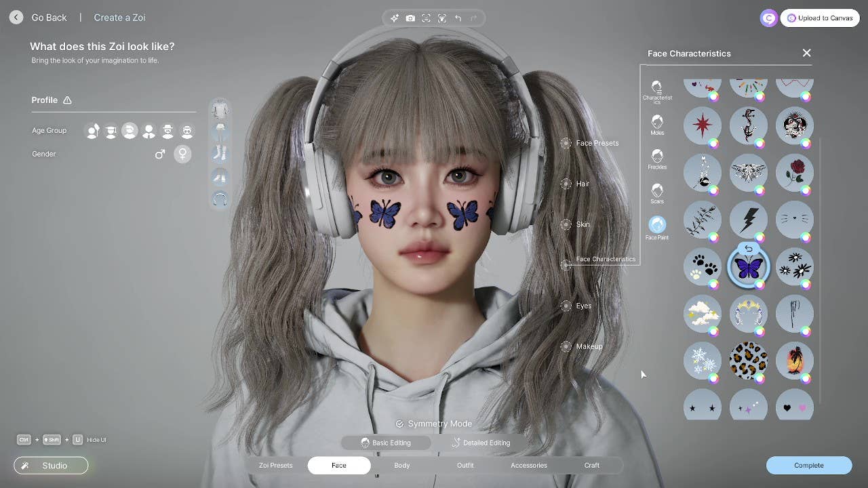
Task: Switch to Basic Editing mode
Action: click(x=386, y=443)
